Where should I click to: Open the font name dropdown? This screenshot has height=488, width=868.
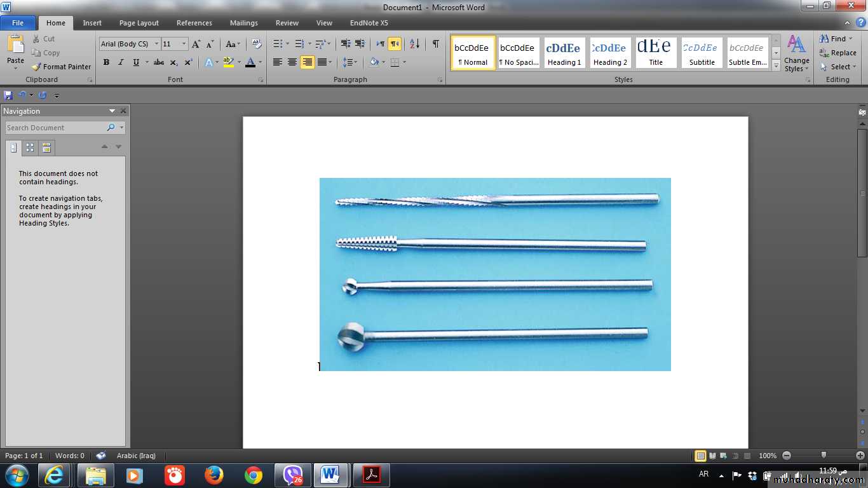coord(156,44)
